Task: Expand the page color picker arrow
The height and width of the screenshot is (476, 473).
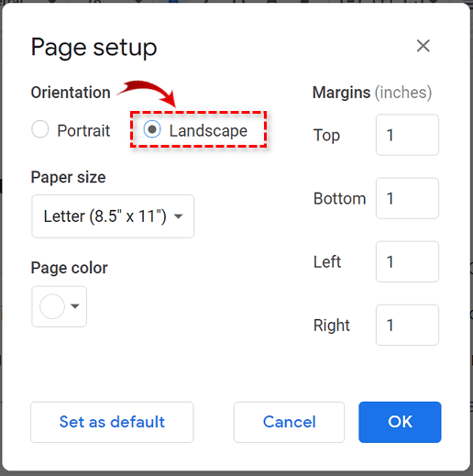Action: 75,306
